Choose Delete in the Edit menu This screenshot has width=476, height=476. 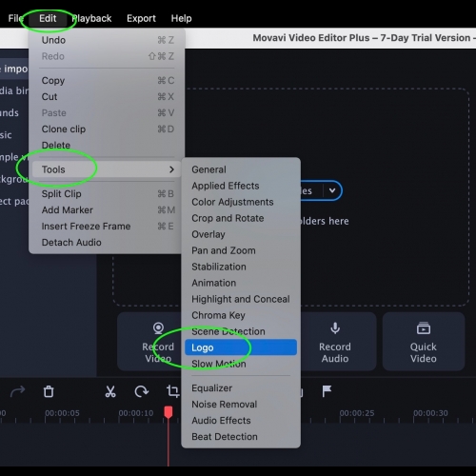coord(107,145)
